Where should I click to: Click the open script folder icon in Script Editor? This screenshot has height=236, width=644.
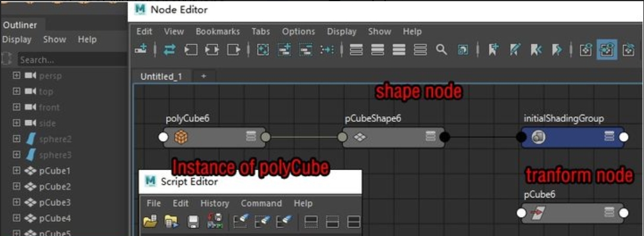click(x=150, y=222)
